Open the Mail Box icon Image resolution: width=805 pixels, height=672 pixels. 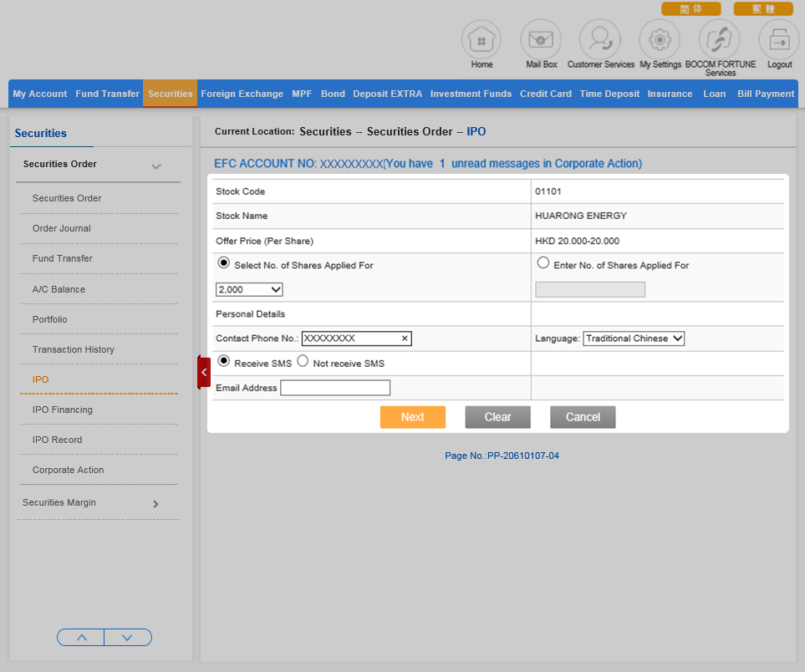[x=541, y=39]
